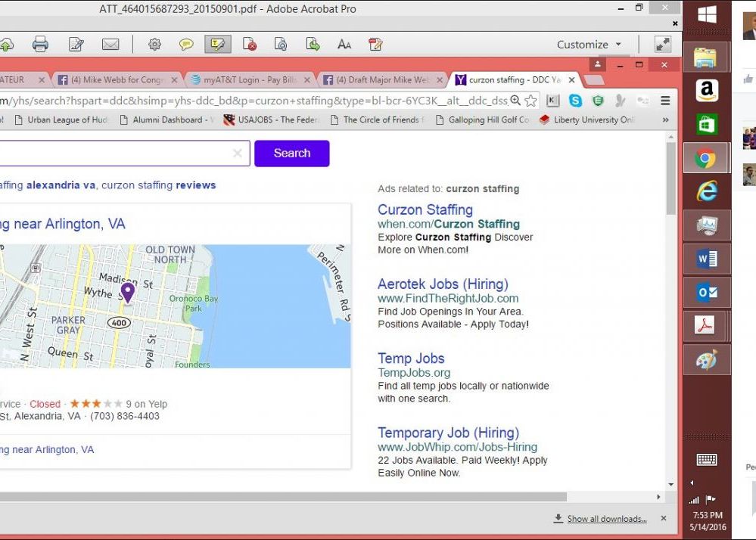Toggle Acrobat read mode expand icon
This screenshot has width=756, height=540.
pyautogui.click(x=663, y=45)
